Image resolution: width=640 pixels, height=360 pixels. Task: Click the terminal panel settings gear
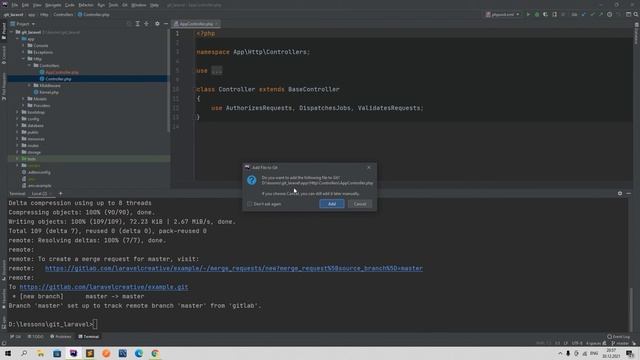[620, 193]
